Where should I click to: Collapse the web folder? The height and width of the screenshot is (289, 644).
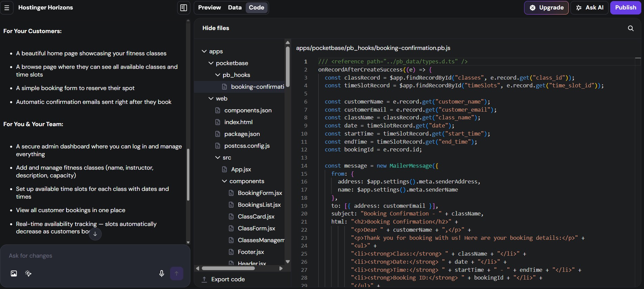pyautogui.click(x=211, y=98)
